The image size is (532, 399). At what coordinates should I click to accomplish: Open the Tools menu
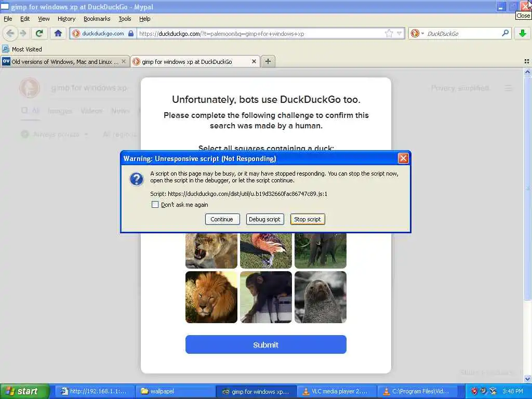pos(125,19)
